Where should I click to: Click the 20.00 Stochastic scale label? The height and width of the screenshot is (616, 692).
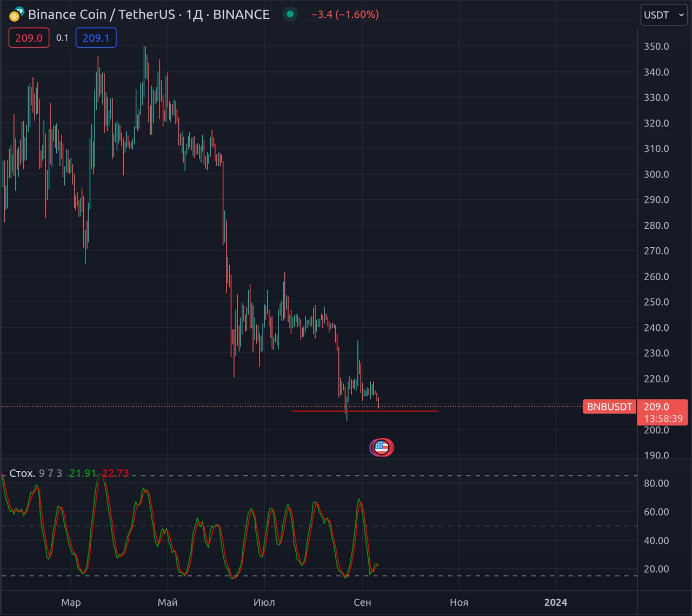point(656,569)
